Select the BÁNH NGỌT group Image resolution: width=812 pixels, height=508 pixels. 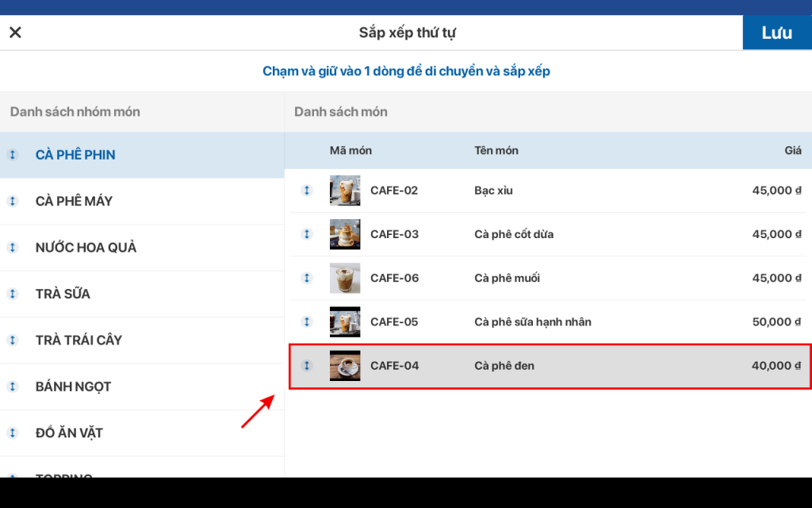(x=73, y=387)
